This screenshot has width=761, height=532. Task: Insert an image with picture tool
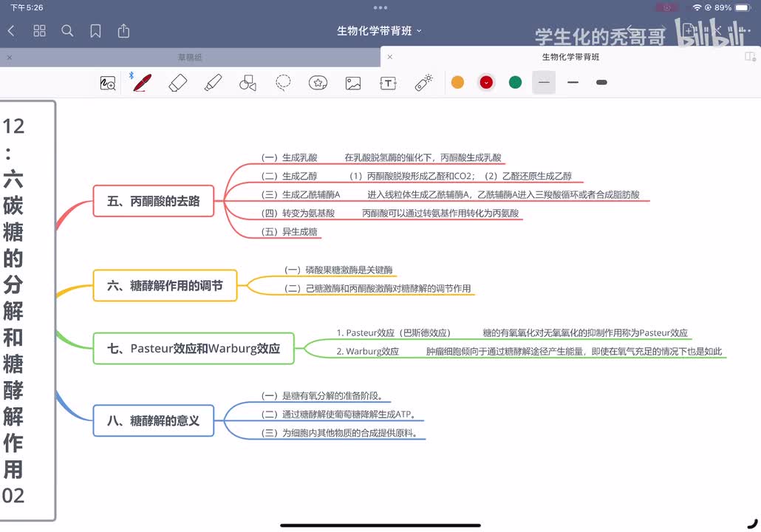[353, 83]
